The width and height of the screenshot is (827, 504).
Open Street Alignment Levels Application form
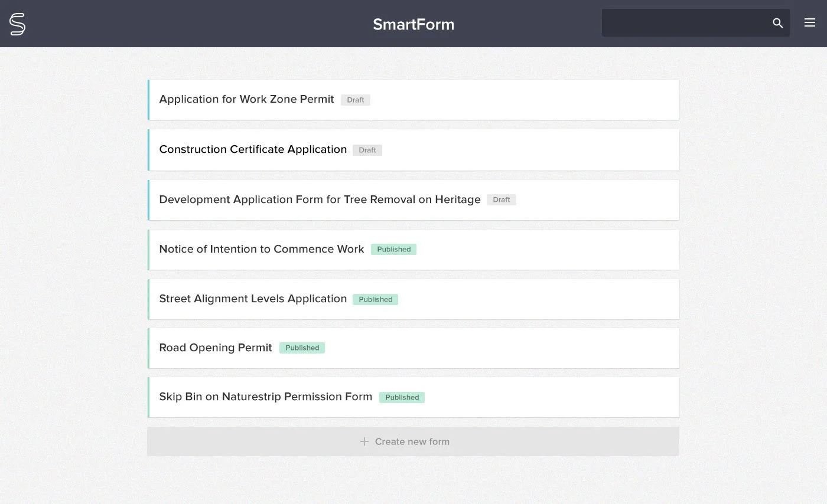coord(413,299)
